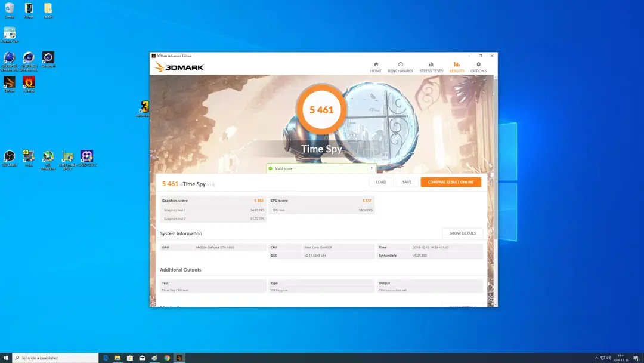Click the 3DMark logo in the header

[x=179, y=67]
